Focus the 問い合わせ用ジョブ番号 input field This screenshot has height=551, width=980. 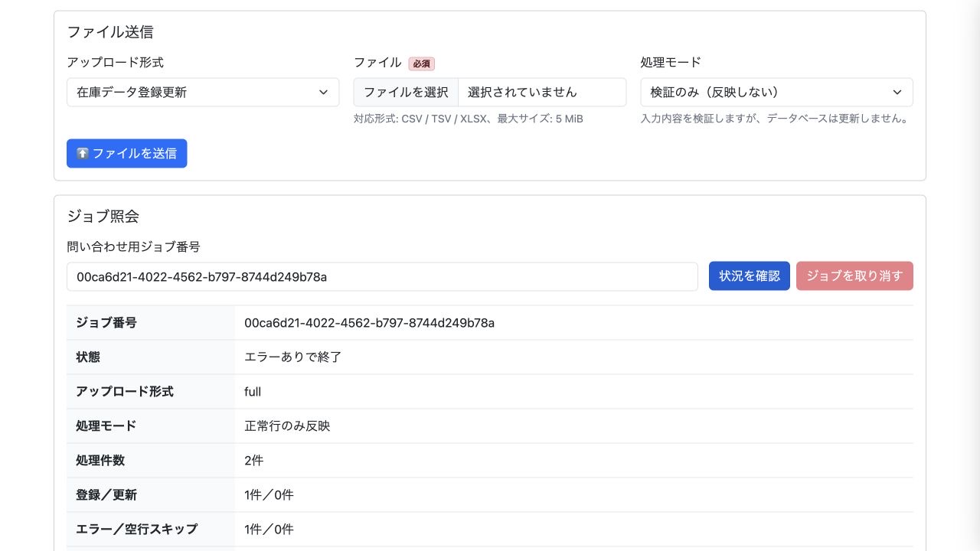click(382, 276)
